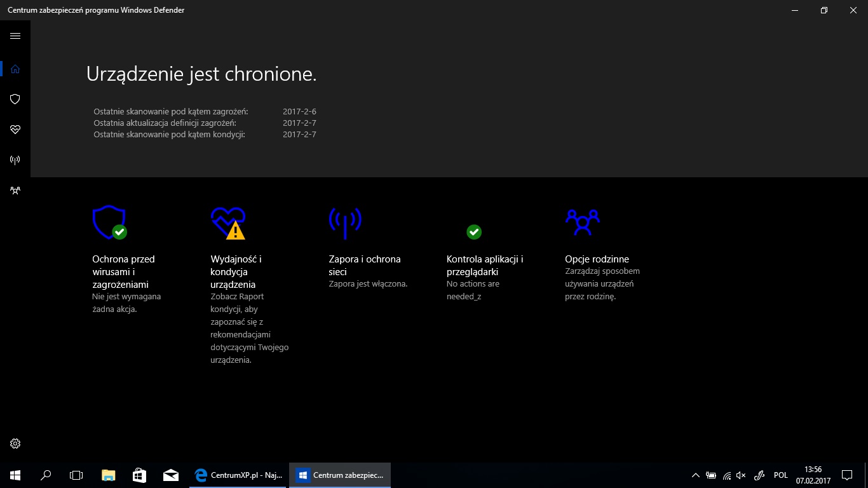This screenshot has height=488, width=868.
Task: Open File Explorer from taskbar
Action: point(109,475)
